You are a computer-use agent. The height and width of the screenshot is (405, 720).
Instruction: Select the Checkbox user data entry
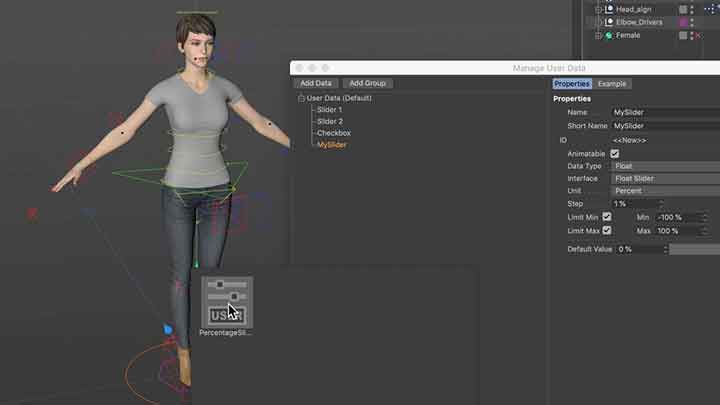[334, 133]
